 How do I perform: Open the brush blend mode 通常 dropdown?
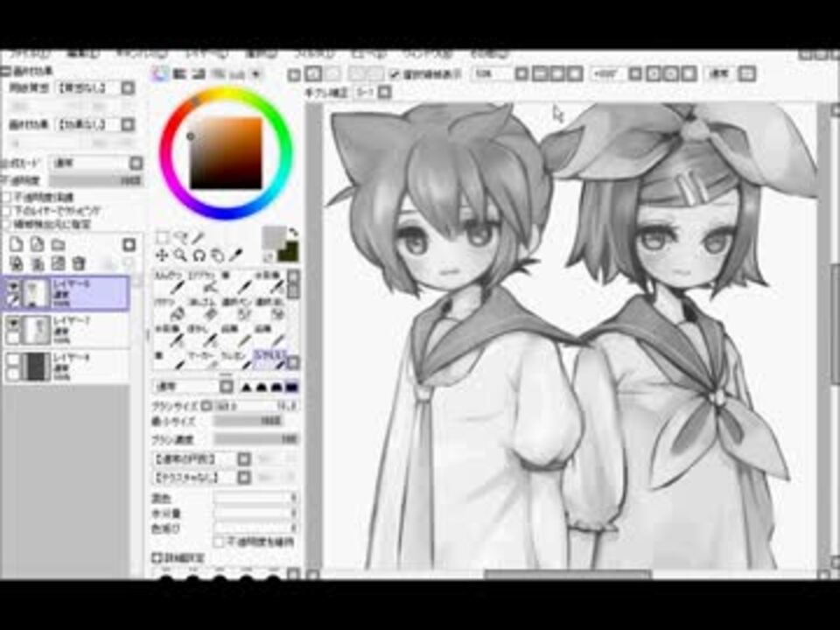(x=227, y=386)
